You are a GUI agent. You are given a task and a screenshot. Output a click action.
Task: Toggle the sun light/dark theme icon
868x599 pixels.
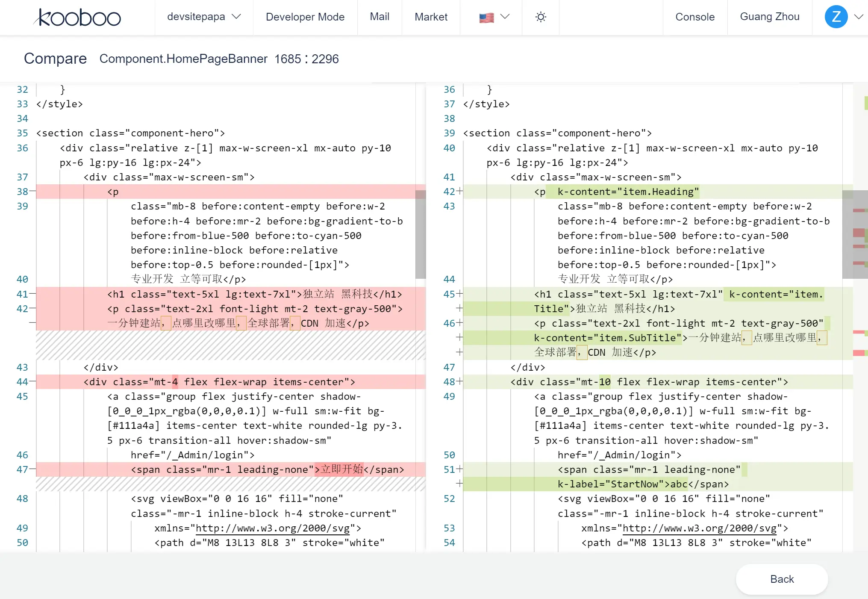tap(541, 17)
